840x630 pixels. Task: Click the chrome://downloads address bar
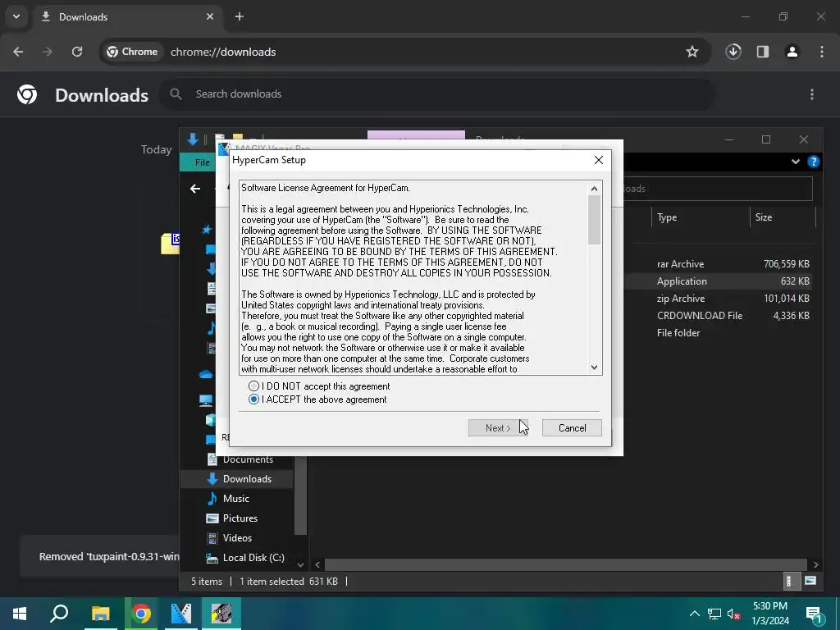(x=404, y=52)
